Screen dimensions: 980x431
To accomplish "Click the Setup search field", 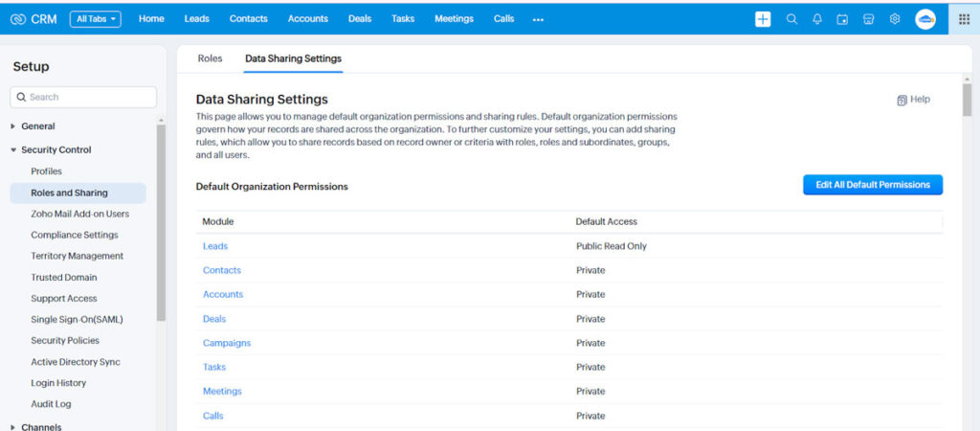I will (x=83, y=97).
